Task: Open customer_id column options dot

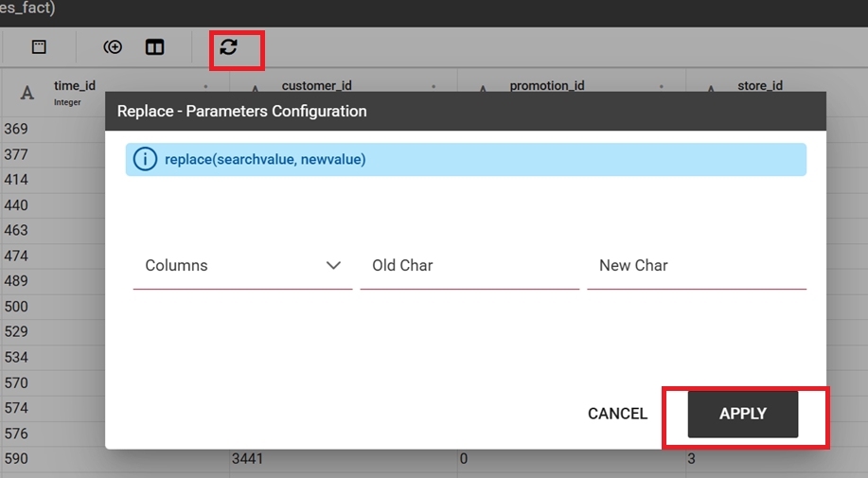Action: tap(434, 86)
